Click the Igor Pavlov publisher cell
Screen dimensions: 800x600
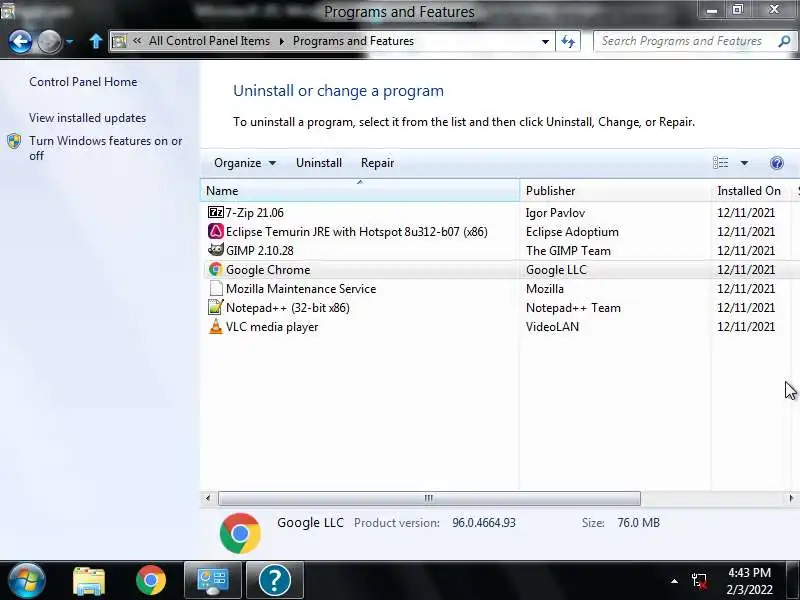(x=556, y=213)
